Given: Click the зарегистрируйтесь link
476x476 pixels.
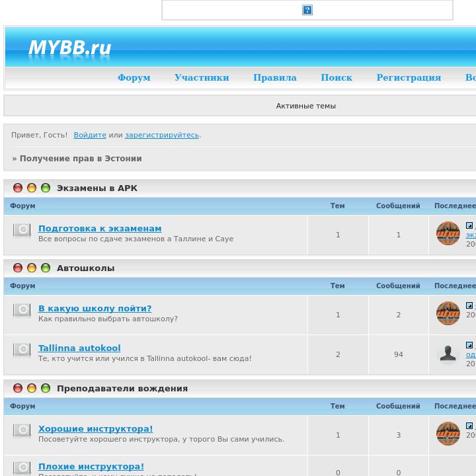Looking at the screenshot, I should [162, 135].
